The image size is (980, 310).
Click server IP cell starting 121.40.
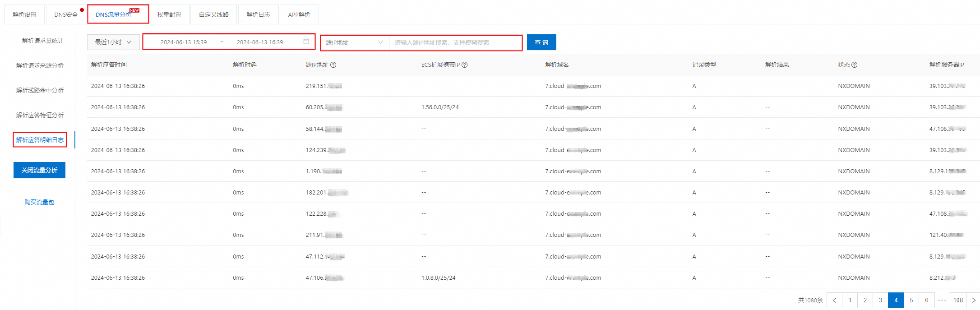(947, 235)
